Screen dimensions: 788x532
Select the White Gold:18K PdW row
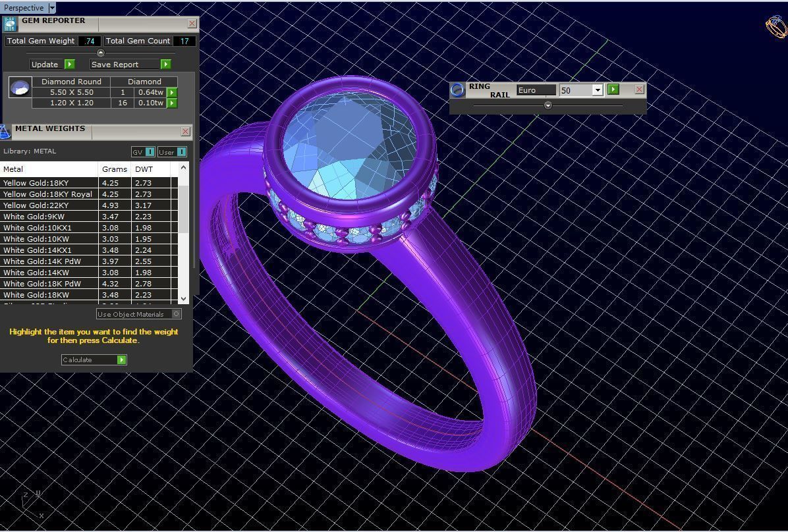(88, 283)
